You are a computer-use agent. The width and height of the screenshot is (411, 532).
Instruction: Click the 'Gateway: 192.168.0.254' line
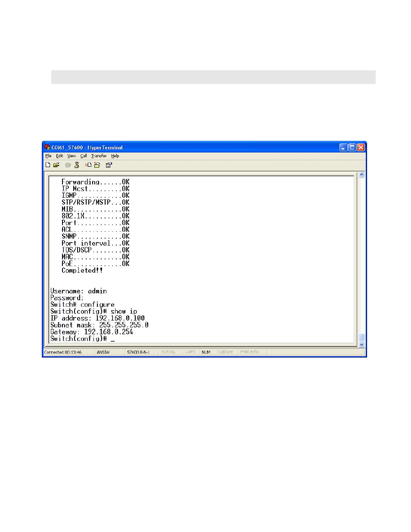(x=92, y=332)
